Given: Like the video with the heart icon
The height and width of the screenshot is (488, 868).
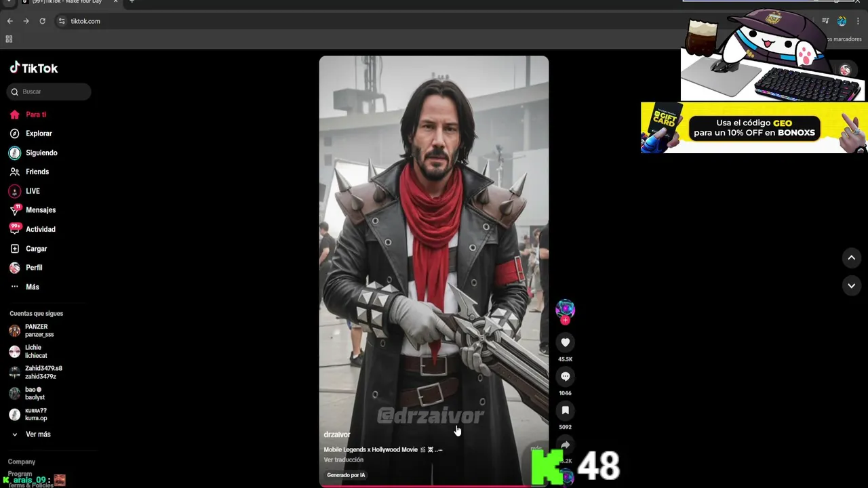Looking at the screenshot, I should tap(565, 342).
